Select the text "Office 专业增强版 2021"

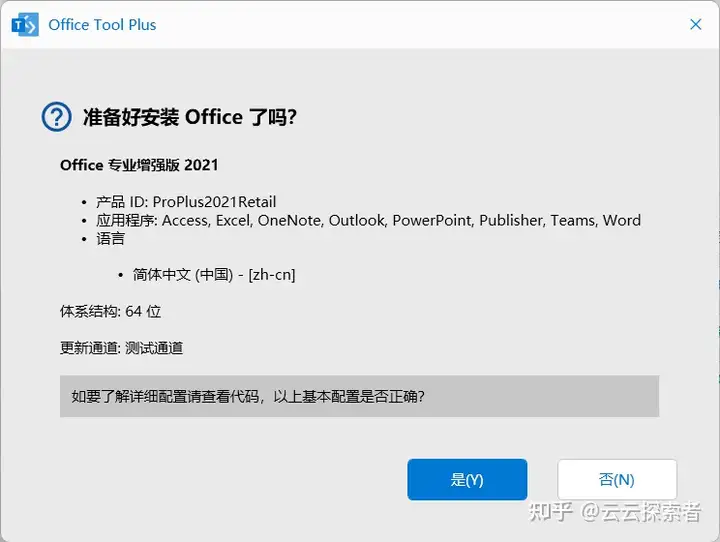[x=139, y=165]
